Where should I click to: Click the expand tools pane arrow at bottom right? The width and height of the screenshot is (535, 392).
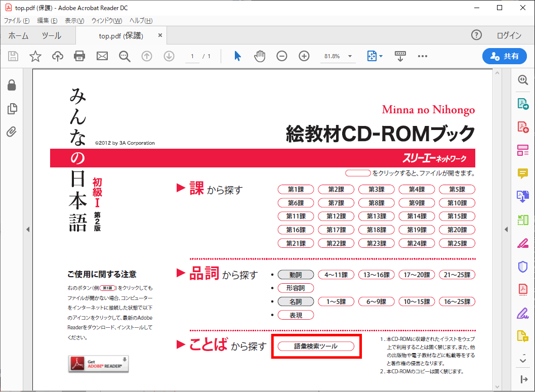point(524,379)
